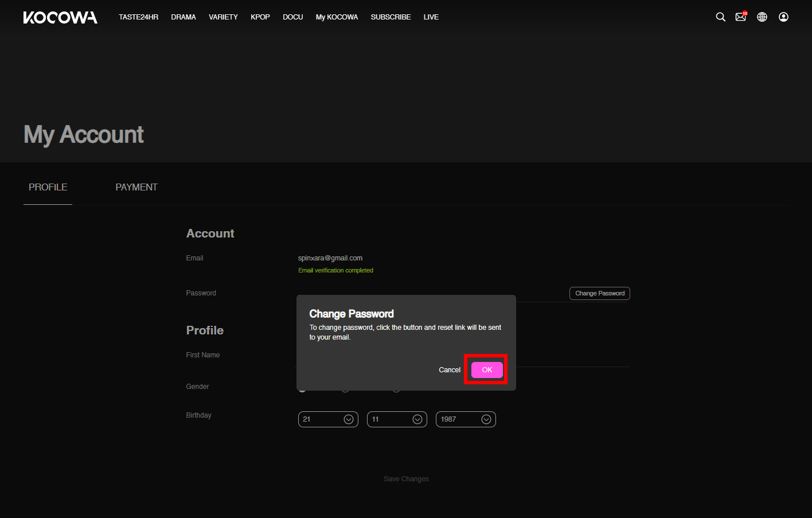Image resolution: width=812 pixels, height=518 pixels.
Task: Expand the birthday year dropdown showing 1987
Action: pos(466,419)
